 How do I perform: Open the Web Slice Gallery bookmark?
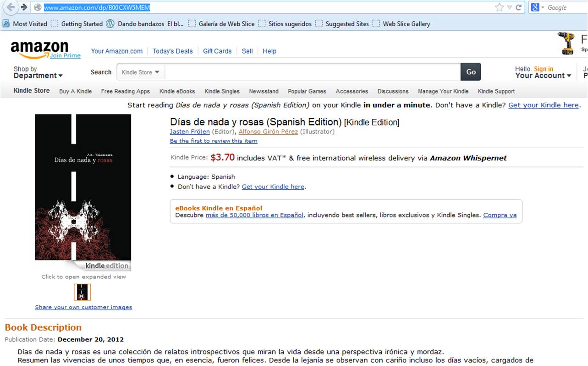click(x=401, y=24)
